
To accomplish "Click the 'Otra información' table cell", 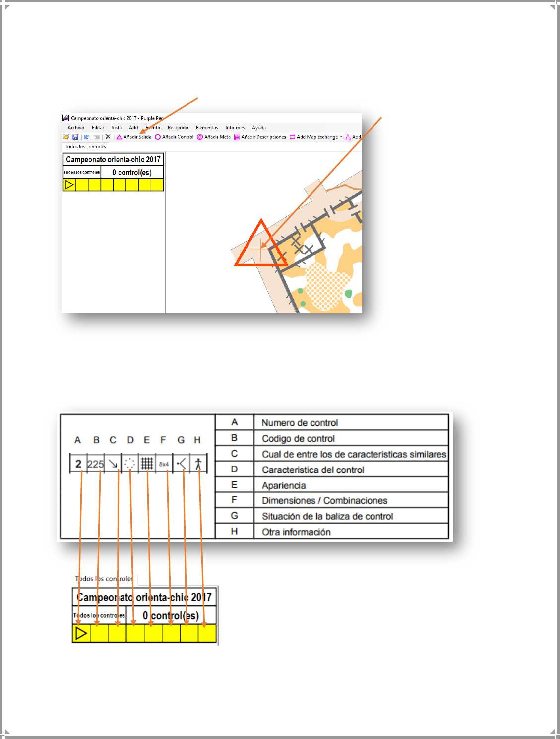I will [351, 532].
